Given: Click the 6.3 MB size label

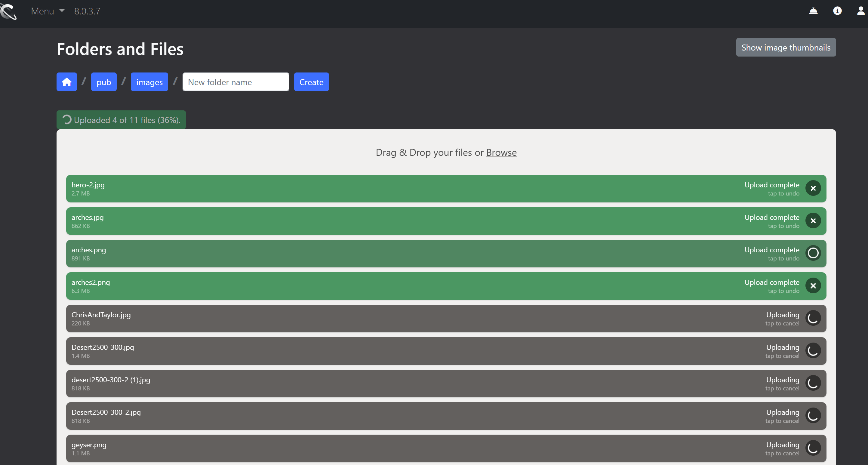Looking at the screenshot, I should (81, 291).
